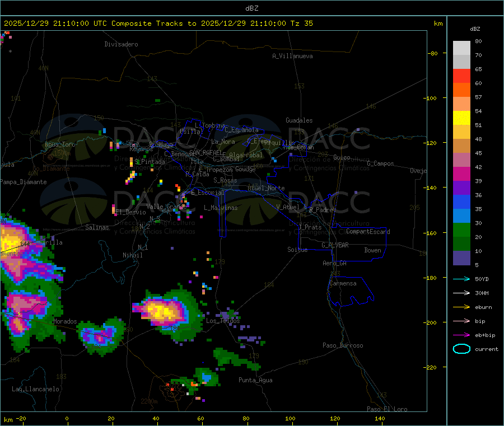Click the 'G_ALVEAR' map label
The height and width of the screenshot is (426, 504).
click(x=335, y=245)
